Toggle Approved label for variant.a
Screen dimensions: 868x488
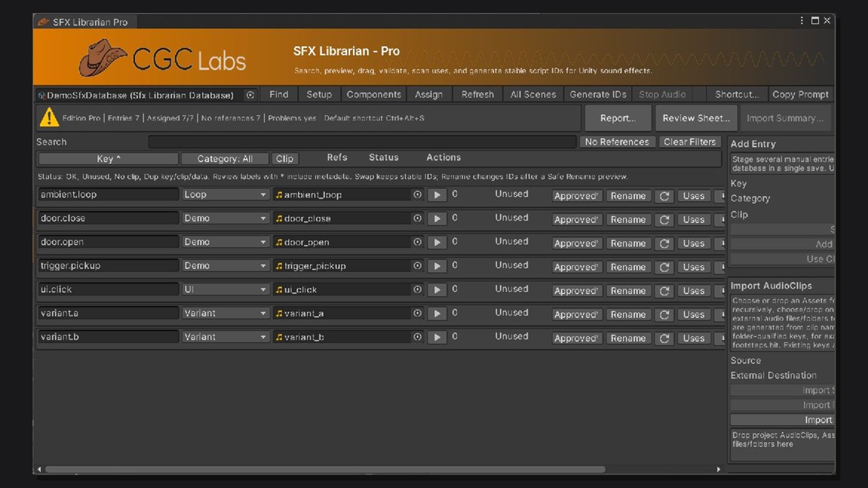[x=576, y=315]
